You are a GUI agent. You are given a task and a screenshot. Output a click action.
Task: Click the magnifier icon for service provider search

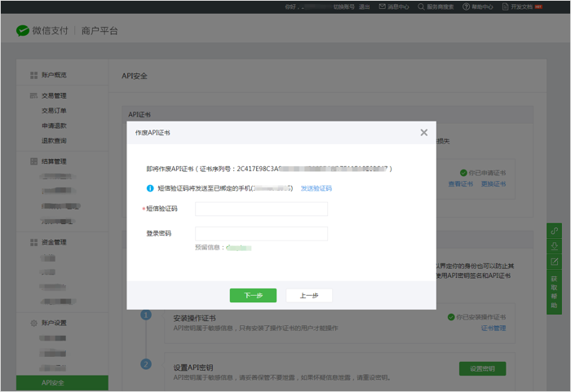click(x=421, y=7)
